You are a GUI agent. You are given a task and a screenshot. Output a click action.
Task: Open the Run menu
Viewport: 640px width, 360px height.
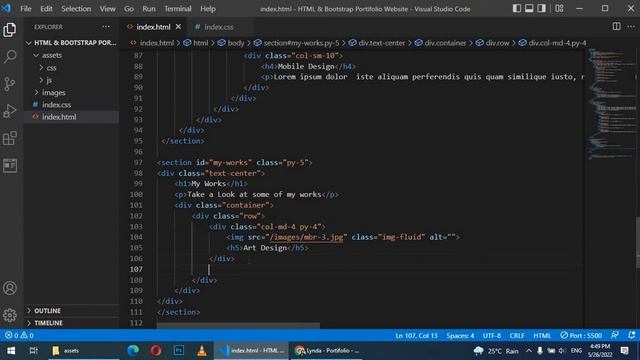point(149,9)
